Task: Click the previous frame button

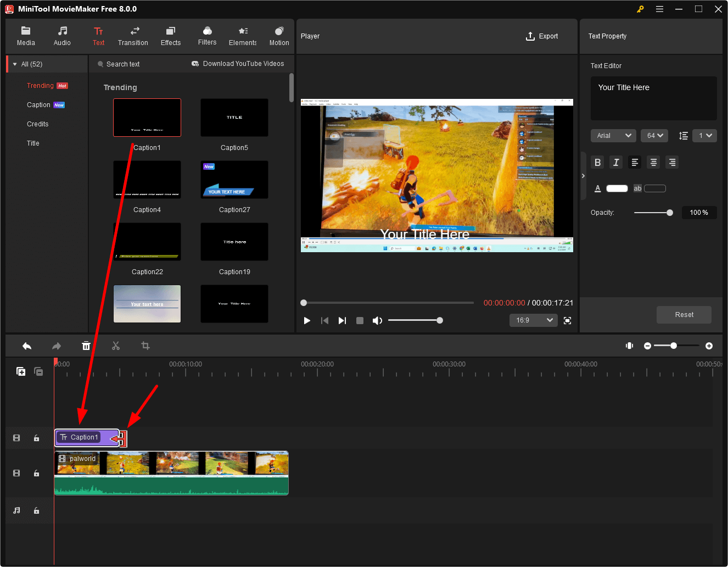Action: 324,320
